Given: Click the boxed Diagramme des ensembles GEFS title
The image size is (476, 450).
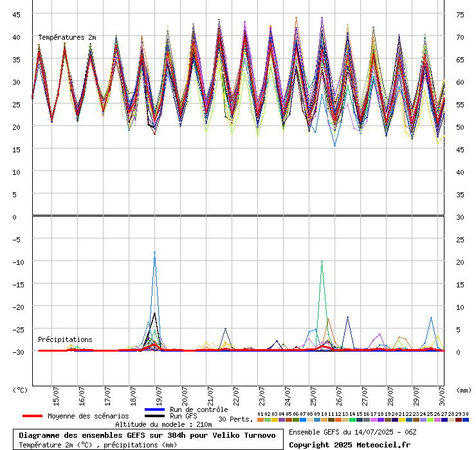Looking at the screenshot, I should point(147,435).
